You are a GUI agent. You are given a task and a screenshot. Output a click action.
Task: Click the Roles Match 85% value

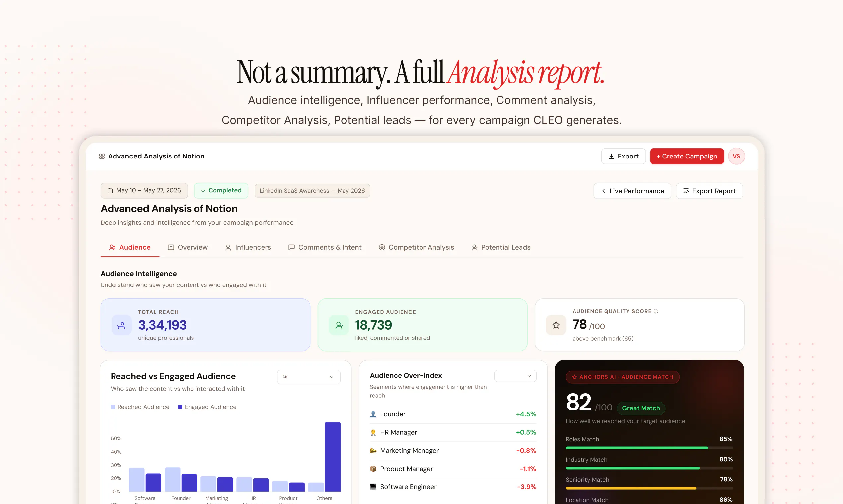point(726,439)
